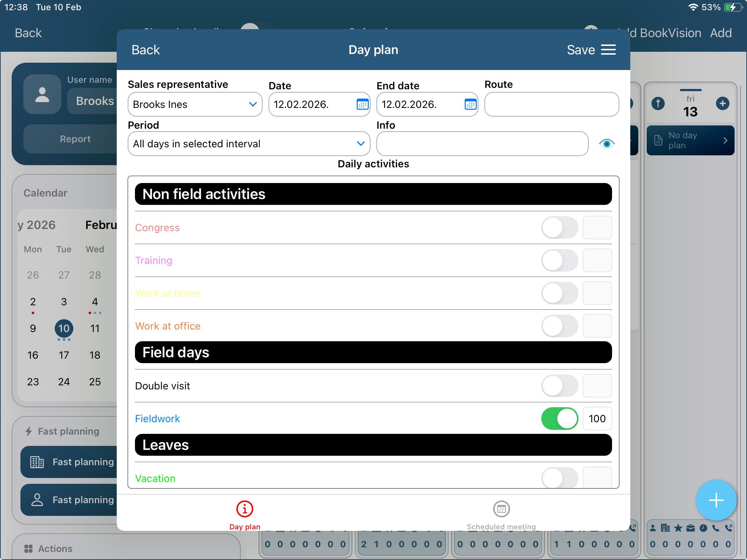The image size is (747, 560).
Task: Click the plus icon on Friday 13
Action: click(722, 104)
